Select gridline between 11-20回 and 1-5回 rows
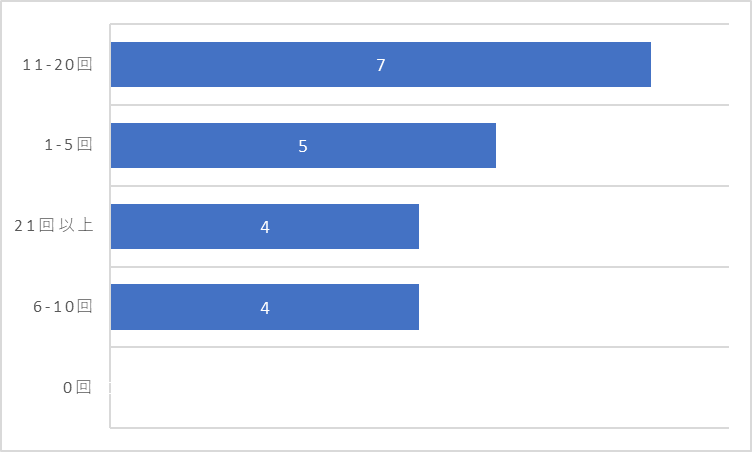The height and width of the screenshot is (452, 752). (420, 105)
